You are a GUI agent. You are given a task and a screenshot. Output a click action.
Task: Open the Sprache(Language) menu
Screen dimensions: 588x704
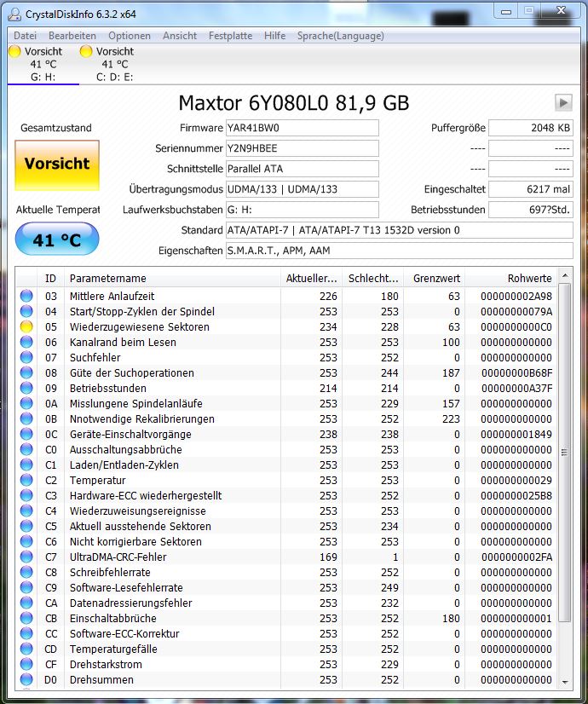[340, 36]
